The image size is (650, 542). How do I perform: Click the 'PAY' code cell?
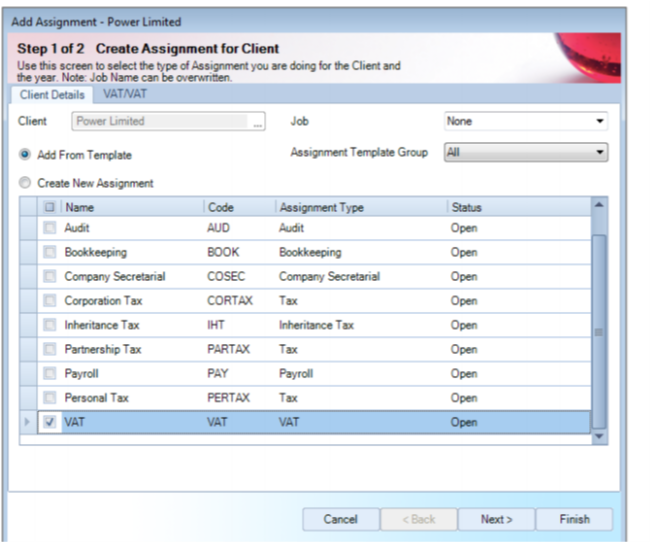point(240,373)
